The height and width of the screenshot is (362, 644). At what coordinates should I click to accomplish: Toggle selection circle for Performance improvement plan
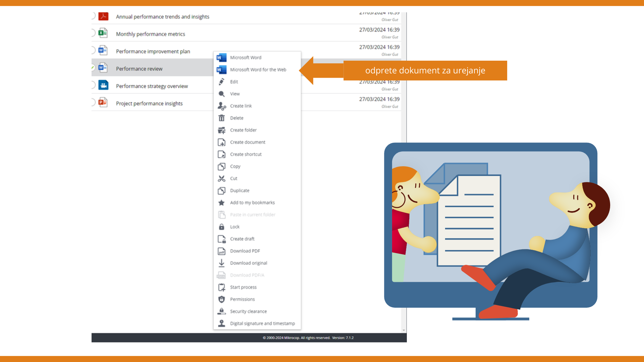coord(93,50)
